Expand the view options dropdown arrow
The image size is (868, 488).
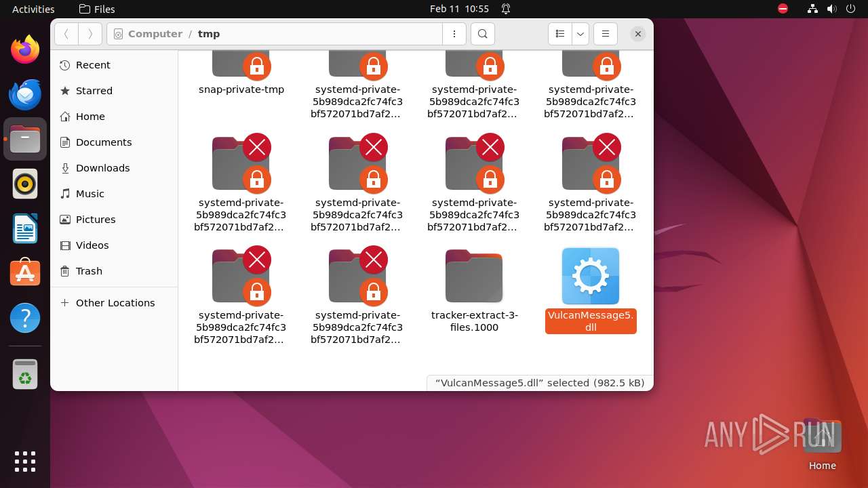[x=580, y=34]
